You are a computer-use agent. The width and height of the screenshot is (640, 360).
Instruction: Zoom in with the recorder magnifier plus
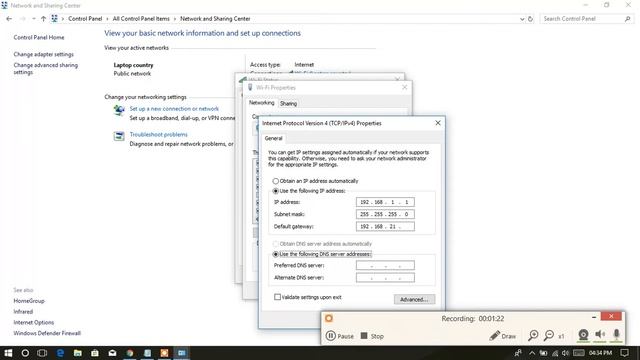[533, 336]
